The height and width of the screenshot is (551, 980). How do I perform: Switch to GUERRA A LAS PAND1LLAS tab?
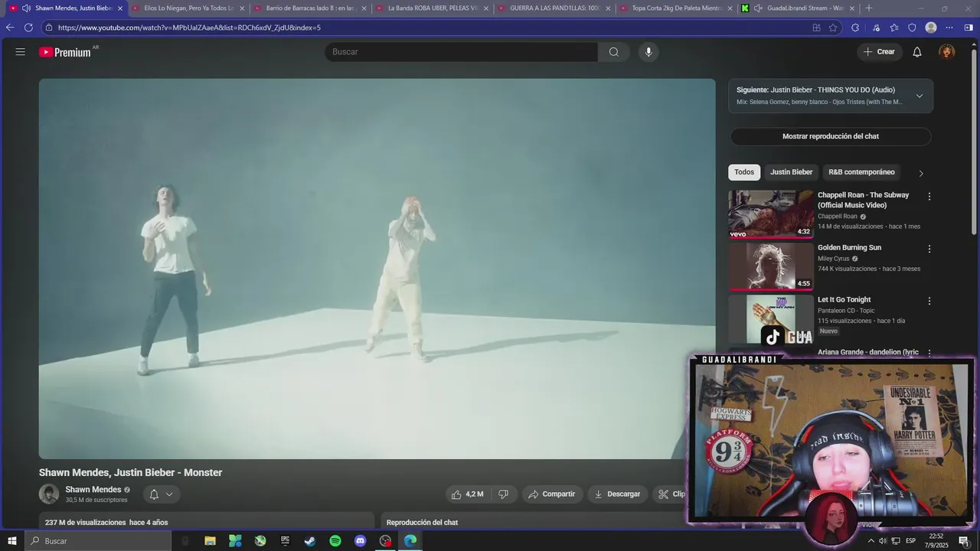[x=554, y=8]
